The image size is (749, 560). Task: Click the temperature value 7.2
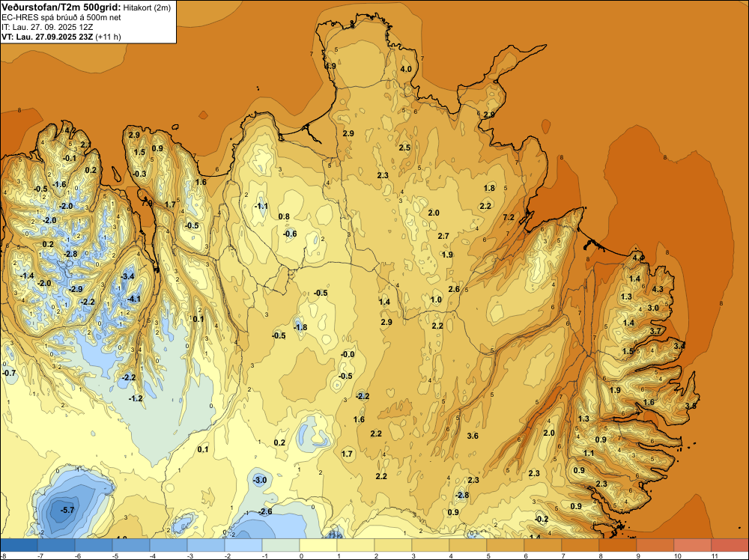click(509, 217)
